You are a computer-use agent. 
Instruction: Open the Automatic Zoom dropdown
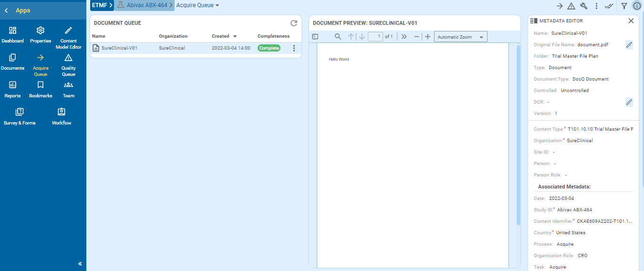click(x=460, y=37)
